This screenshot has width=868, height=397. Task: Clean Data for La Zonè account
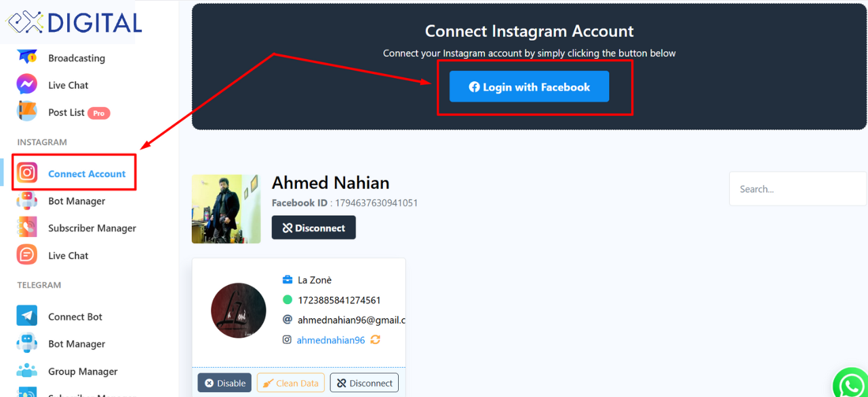click(x=291, y=383)
